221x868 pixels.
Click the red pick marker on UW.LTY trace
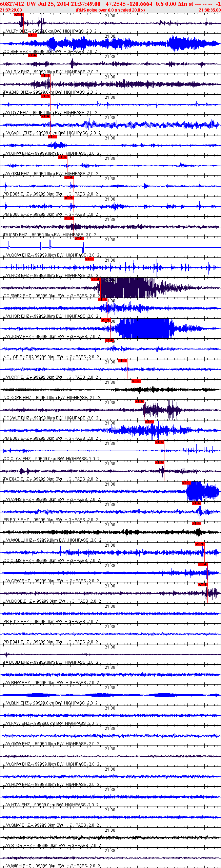19,15
